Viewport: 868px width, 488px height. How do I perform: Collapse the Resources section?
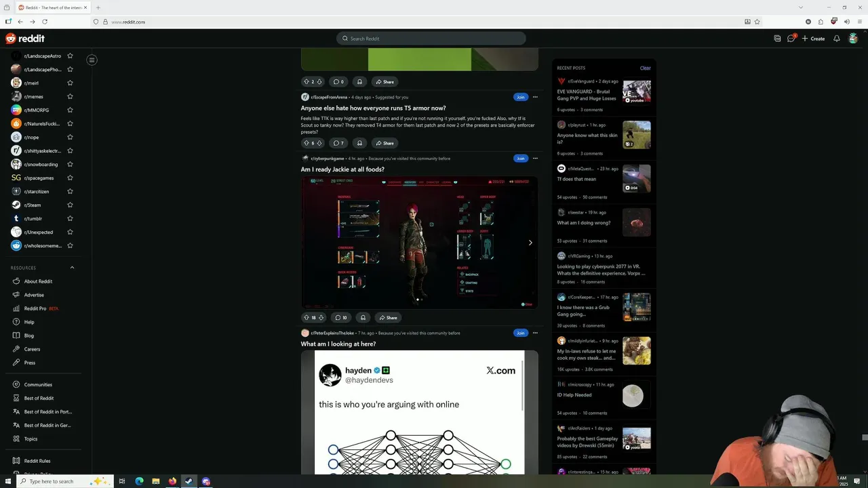(x=72, y=268)
